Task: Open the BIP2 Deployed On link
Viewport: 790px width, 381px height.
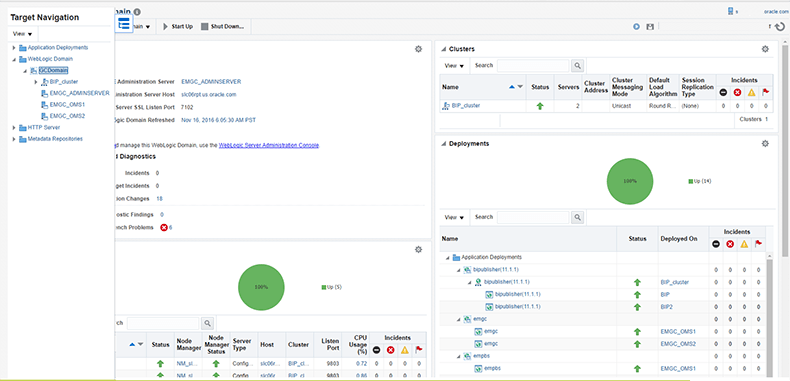Action: tap(666, 306)
